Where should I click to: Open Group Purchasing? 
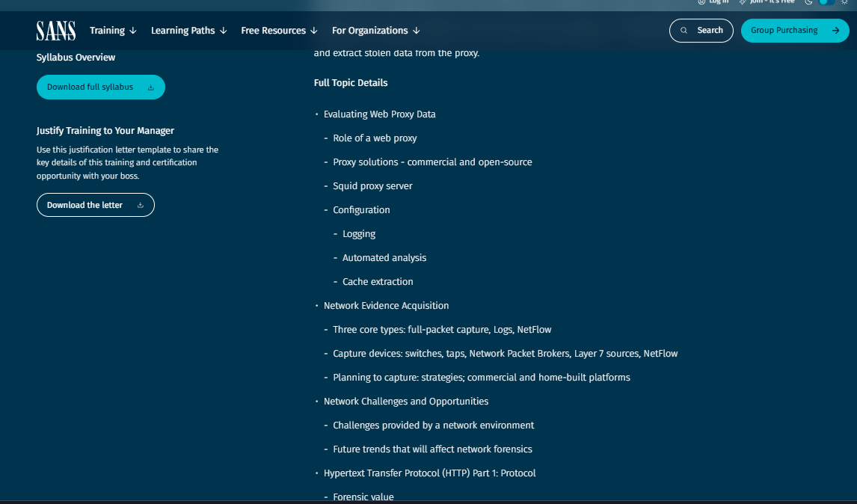795,31
